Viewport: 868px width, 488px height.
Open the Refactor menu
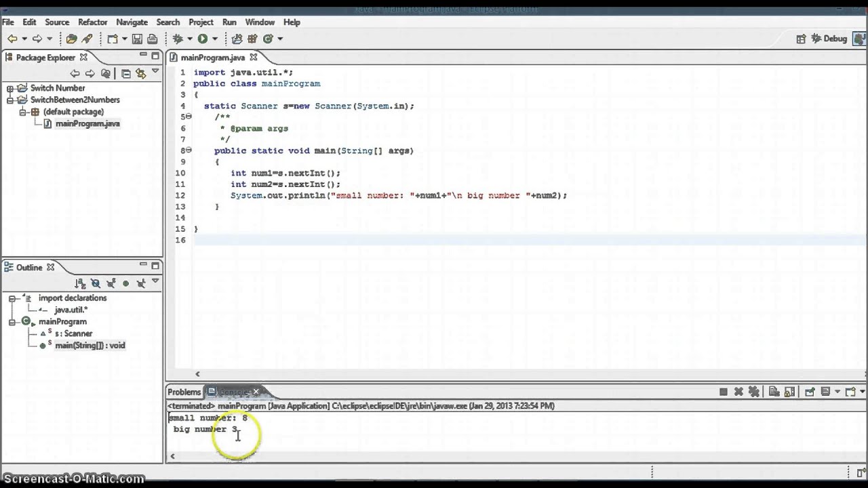click(92, 22)
